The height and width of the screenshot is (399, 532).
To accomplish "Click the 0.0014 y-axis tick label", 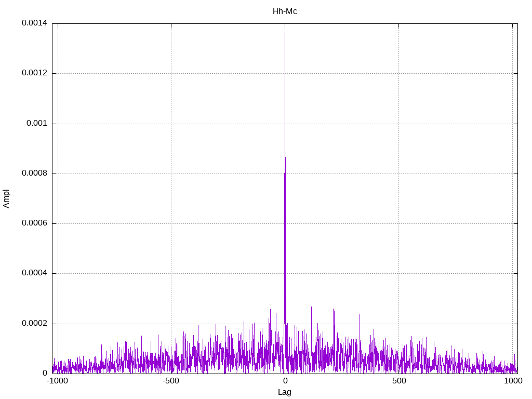I will 34,23.
